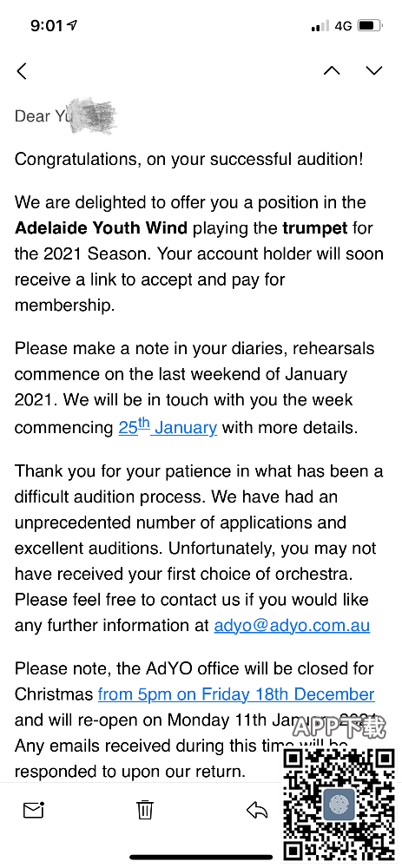Go back using the left chevron
Image resolution: width=402 pixels, height=868 pixels.
pos(22,71)
